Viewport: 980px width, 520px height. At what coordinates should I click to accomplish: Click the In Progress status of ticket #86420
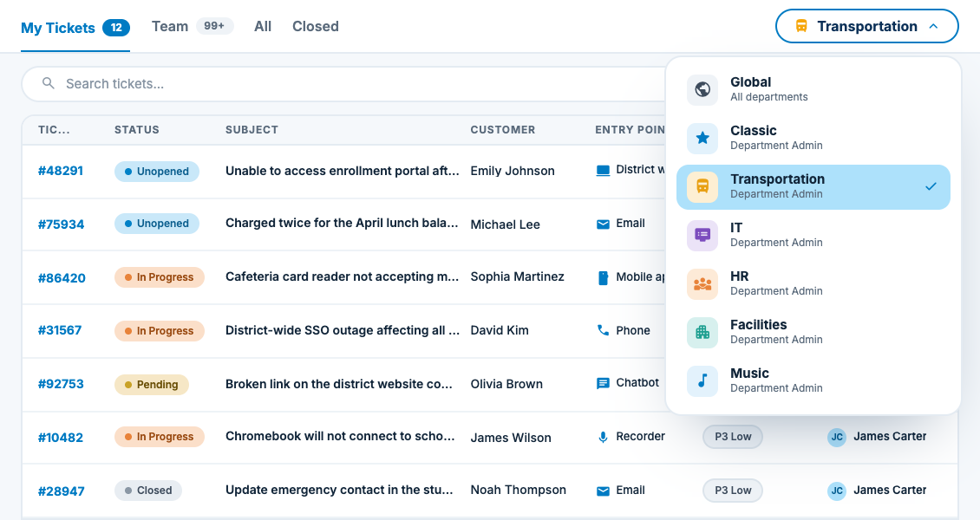[x=160, y=277]
